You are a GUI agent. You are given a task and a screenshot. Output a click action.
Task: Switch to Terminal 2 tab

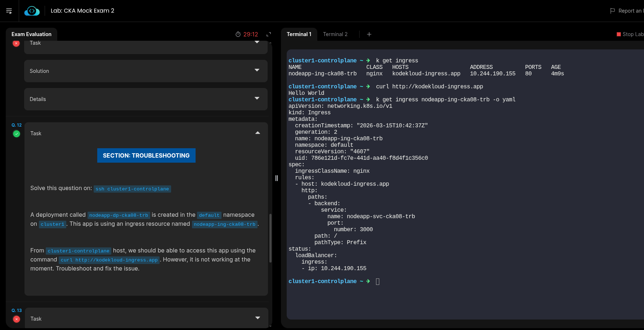pyautogui.click(x=335, y=34)
